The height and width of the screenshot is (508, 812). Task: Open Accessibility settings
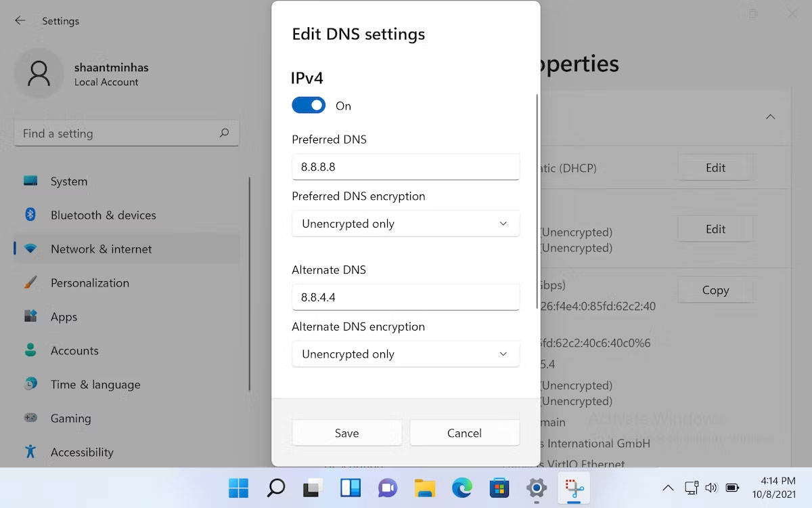pyautogui.click(x=82, y=452)
